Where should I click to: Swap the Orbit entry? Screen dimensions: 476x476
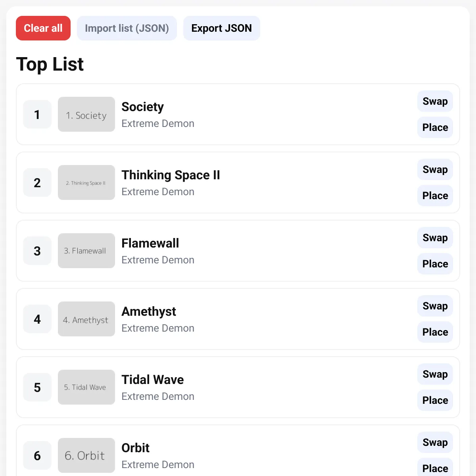coord(435,442)
